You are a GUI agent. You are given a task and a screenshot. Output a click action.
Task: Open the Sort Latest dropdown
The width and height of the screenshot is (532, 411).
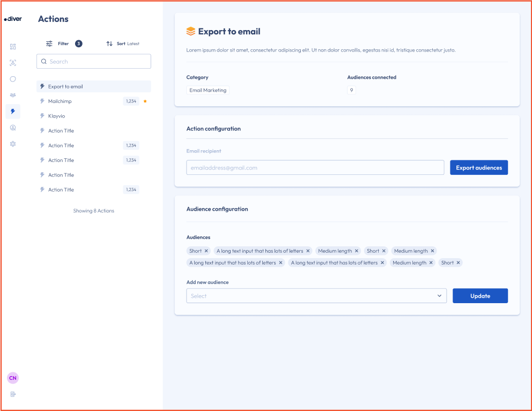[123, 43]
